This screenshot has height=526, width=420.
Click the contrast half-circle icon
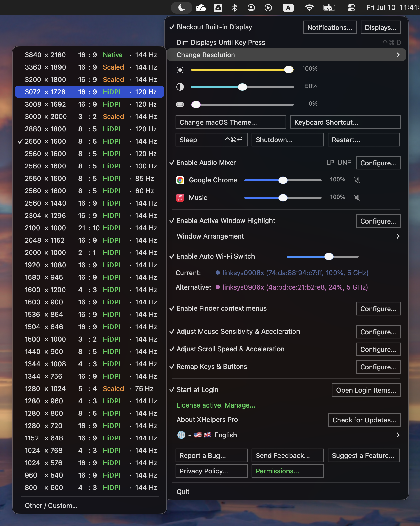coord(180,87)
